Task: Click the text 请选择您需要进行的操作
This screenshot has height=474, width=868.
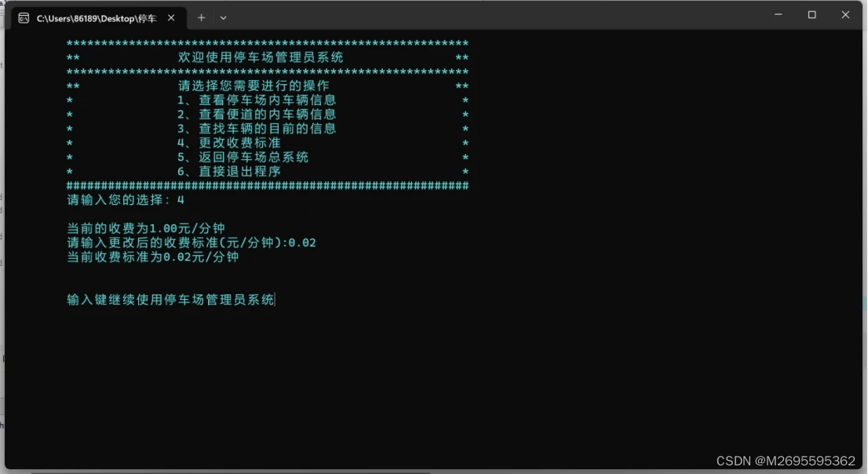Action: pos(253,86)
